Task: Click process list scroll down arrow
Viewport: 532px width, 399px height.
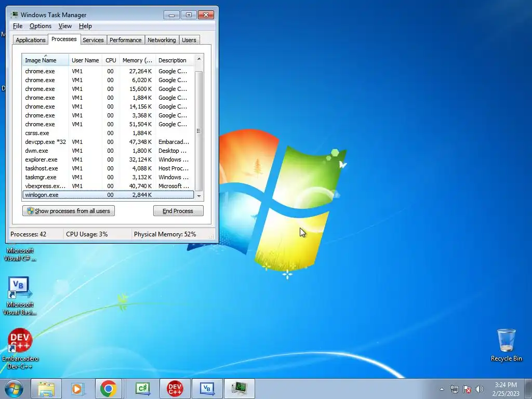Action: pos(199,196)
